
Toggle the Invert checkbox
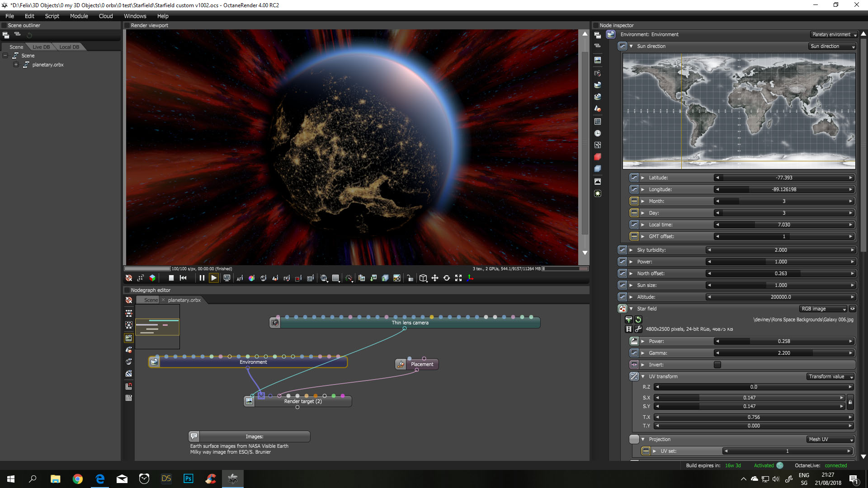pos(717,365)
